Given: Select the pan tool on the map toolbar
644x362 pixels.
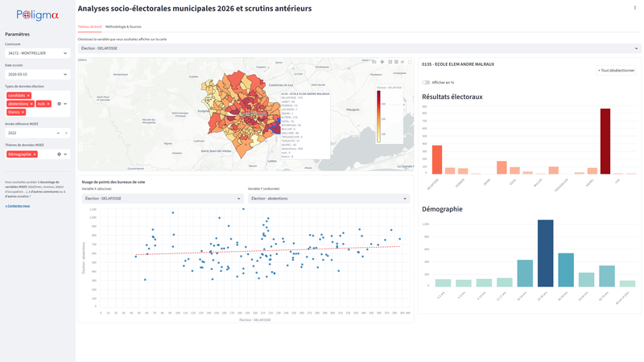Looking at the screenshot, I should [x=382, y=62].
